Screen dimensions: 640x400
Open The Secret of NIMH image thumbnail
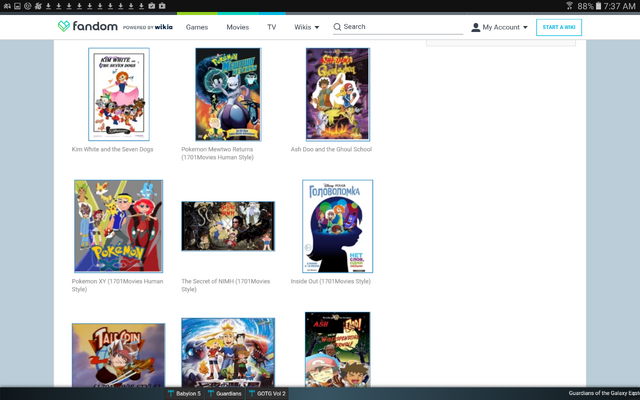228,226
